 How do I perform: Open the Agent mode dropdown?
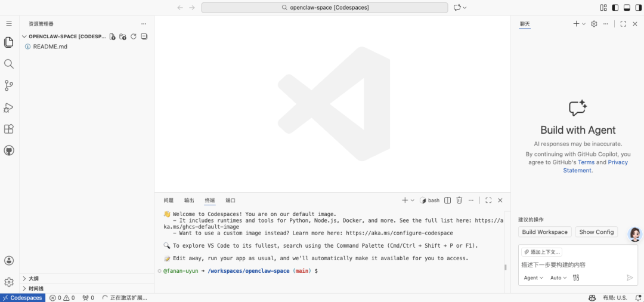click(x=533, y=278)
